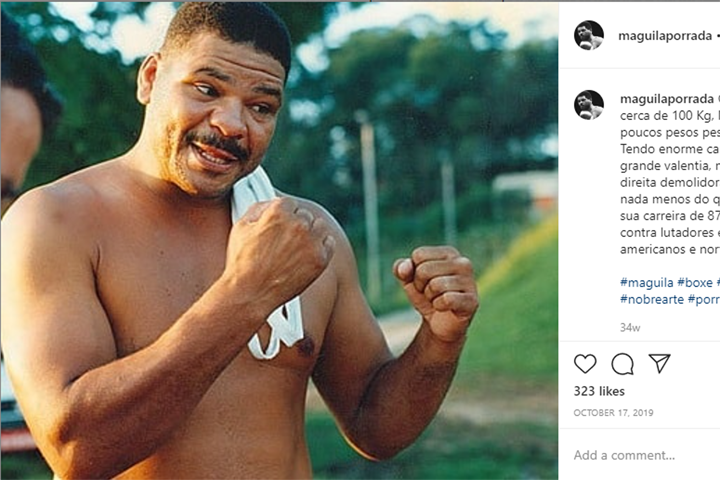720x480 pixels.
Task: Type in the Add a comment field
Action: [x=640, y=455]
